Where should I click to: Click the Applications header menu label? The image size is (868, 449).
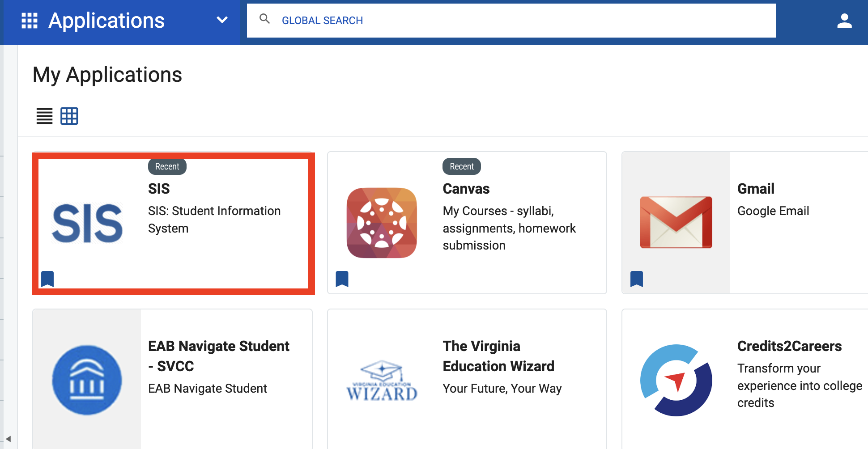click(x=106, y=21)
